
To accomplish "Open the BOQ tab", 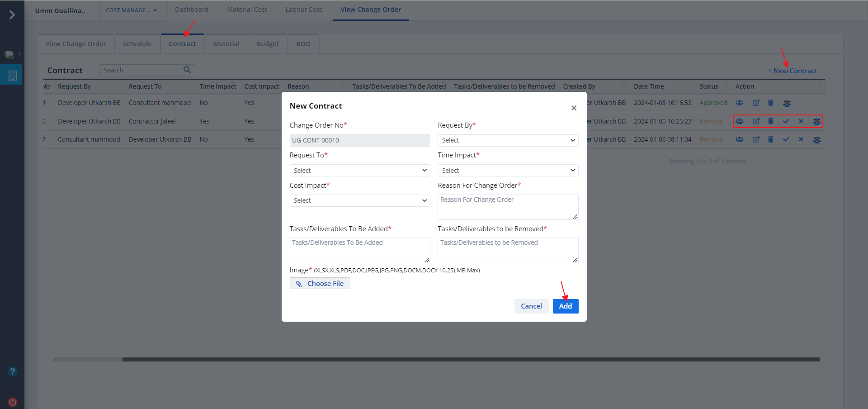I will point(303,44).
